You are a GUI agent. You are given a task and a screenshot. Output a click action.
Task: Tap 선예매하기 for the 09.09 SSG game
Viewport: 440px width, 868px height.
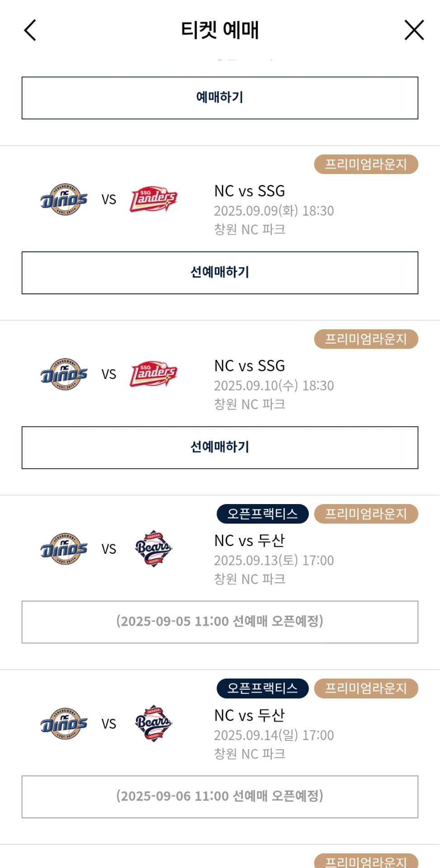tap(220, 273)
